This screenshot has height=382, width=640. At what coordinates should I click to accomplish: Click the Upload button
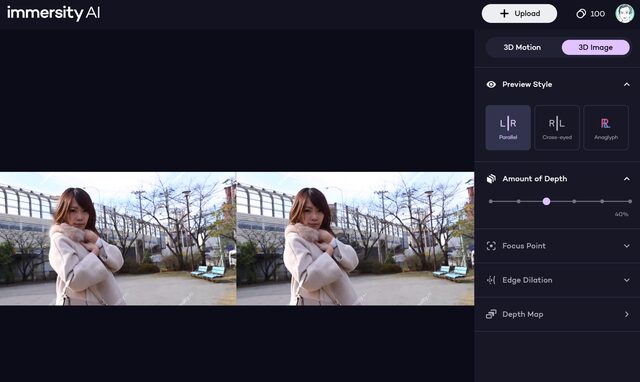[x=519, y=13]
